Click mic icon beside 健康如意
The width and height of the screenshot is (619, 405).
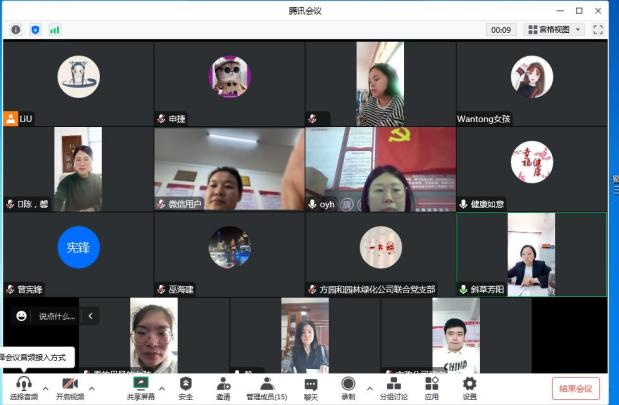[463, 204]
